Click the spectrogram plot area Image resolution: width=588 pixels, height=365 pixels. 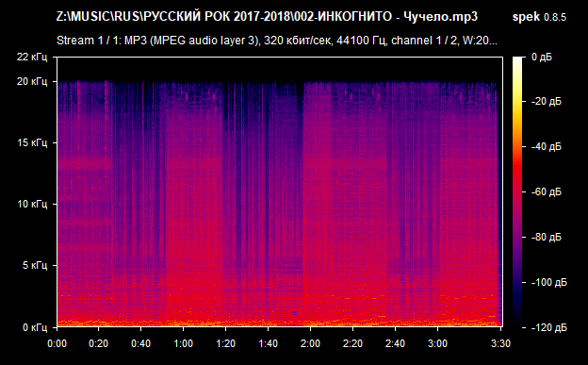click(x=280, y=191)
